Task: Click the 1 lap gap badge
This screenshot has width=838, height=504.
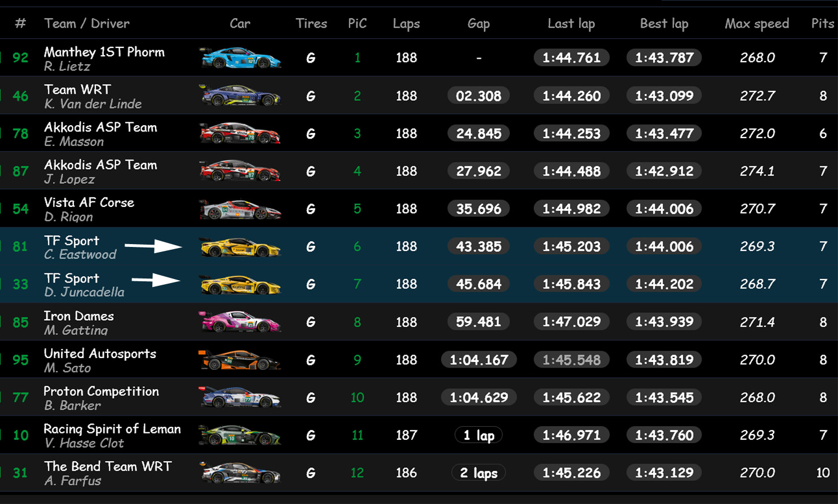Action: (x=478, y=435)
